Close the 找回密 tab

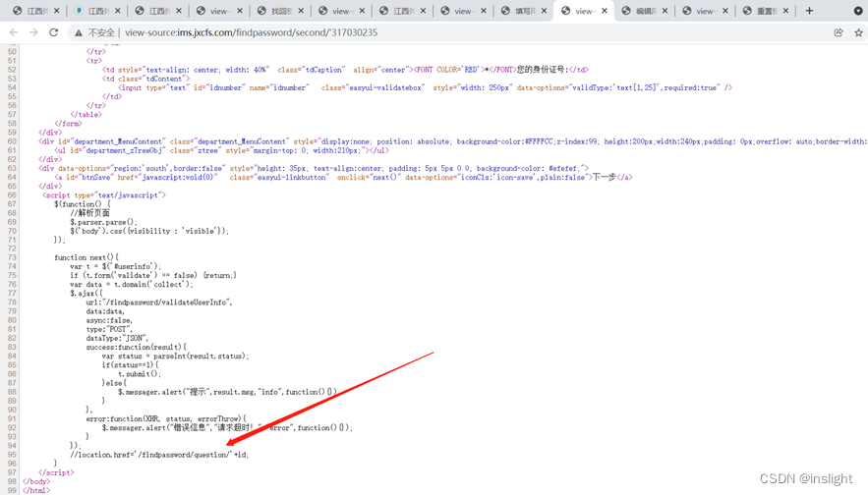[301, 11]
